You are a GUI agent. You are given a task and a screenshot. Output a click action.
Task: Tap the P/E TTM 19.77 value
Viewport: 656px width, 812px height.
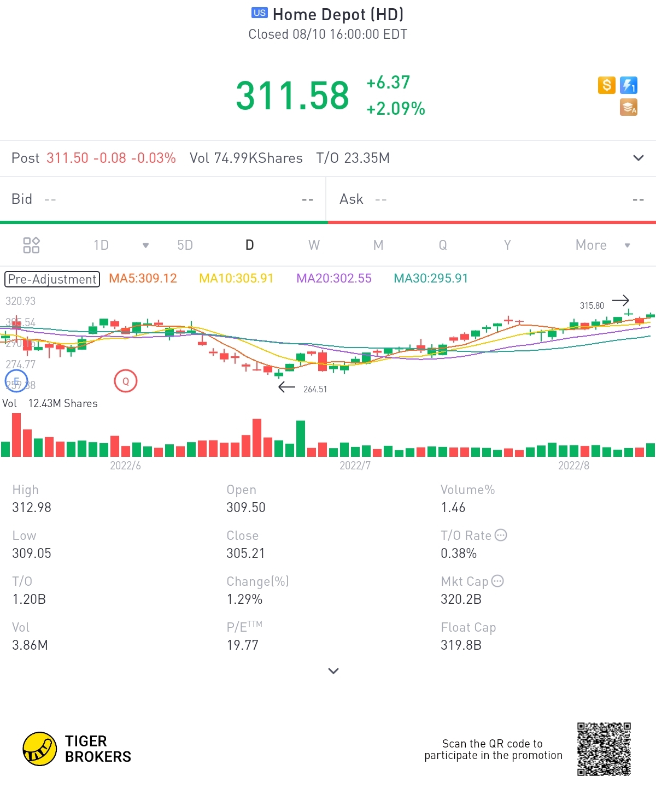point(242,645)
